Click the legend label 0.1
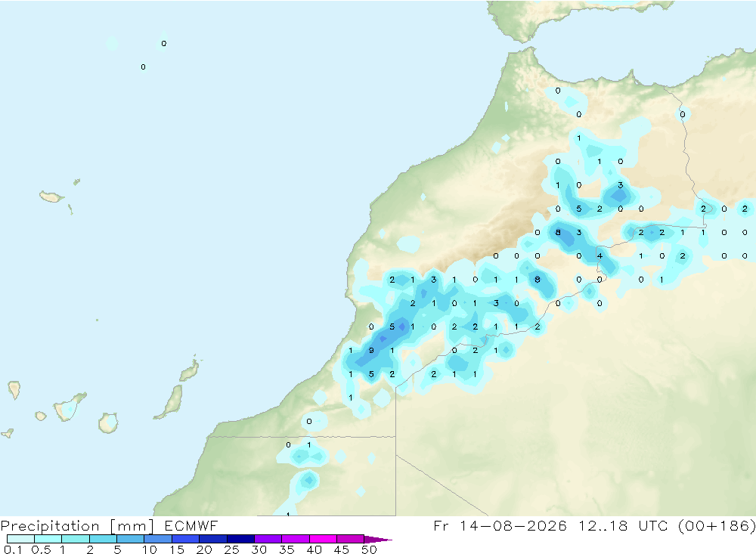756x554 pixels. 14,549
